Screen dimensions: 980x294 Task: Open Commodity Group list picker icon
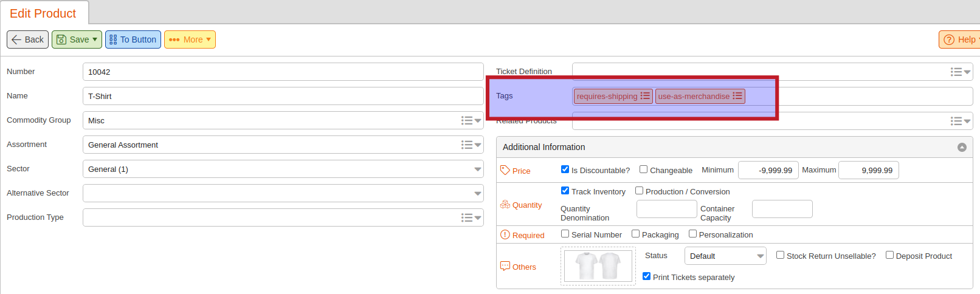click(x=471, y=120)
